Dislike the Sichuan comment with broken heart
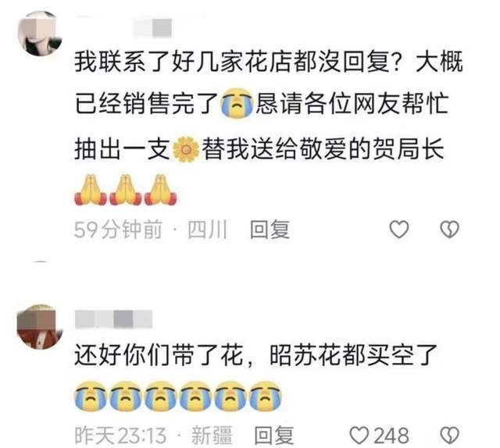 (x=450, y=229)
